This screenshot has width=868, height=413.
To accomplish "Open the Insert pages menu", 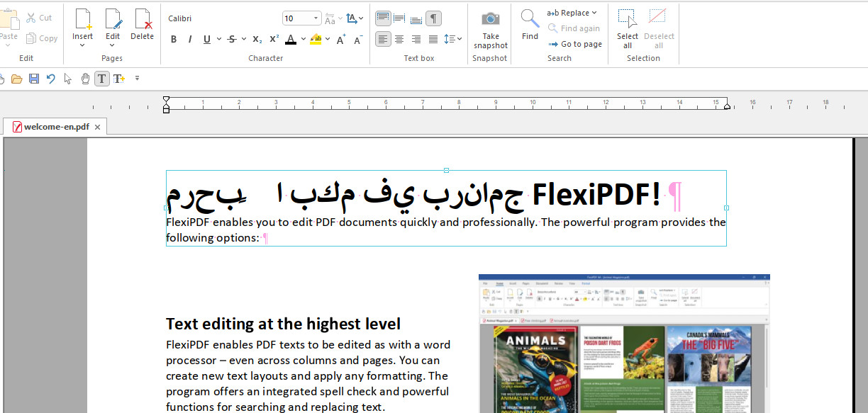I will [82, 28].
